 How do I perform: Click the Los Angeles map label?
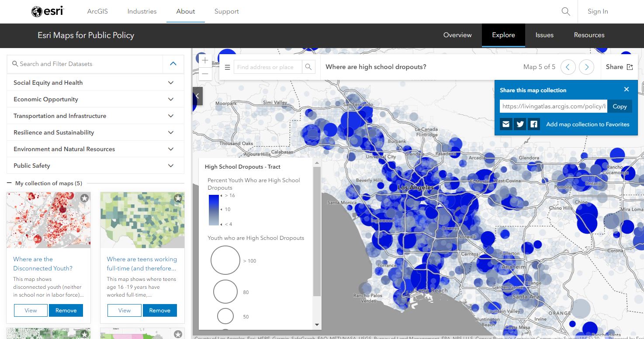tap(416, 187)
